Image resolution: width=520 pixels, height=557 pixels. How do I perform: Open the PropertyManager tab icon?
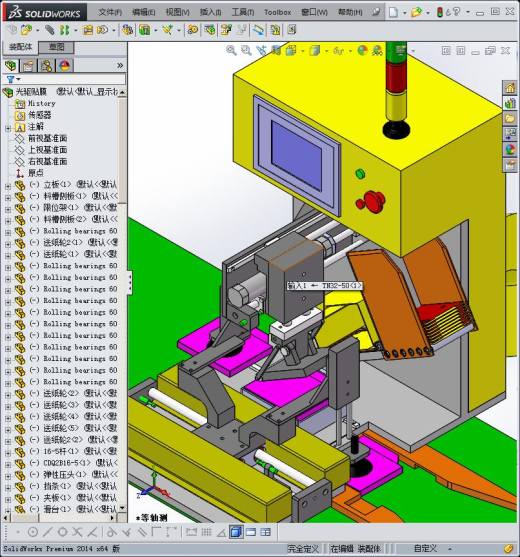tap(28, 66)
